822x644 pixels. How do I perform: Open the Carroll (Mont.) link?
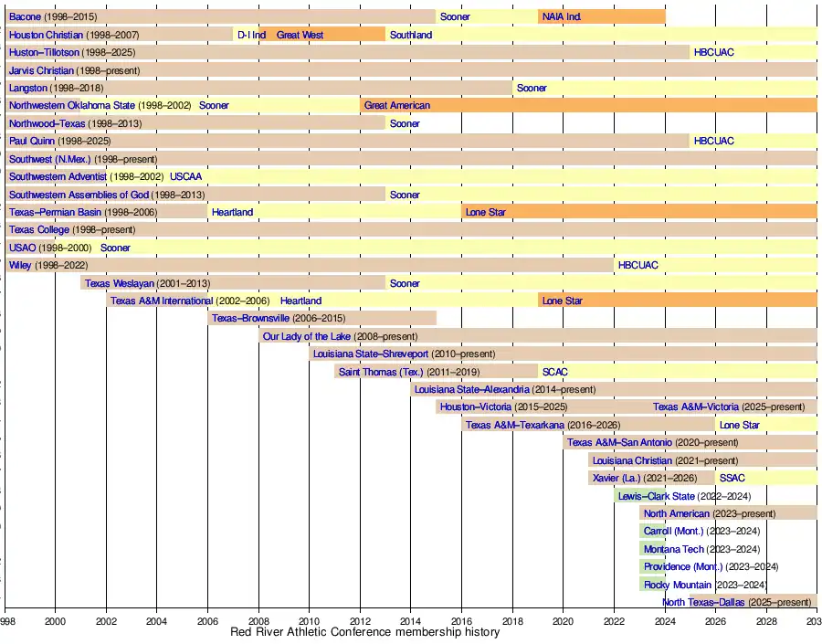click(x=674, y=532)
